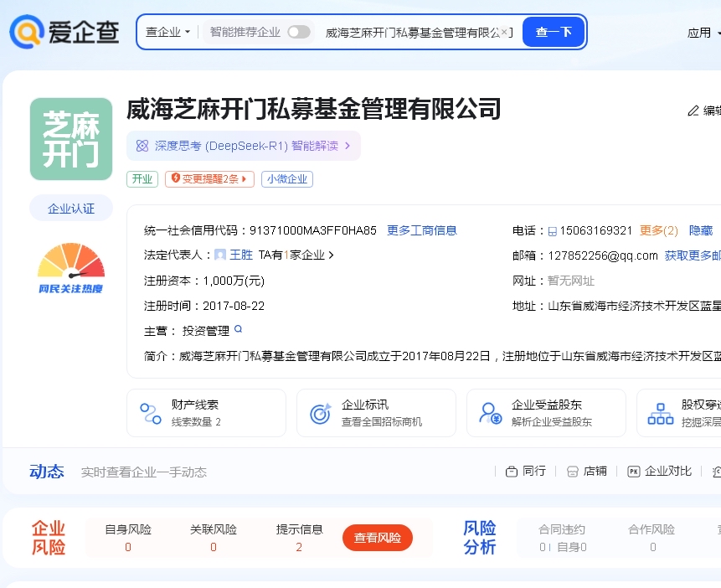Click the 暂无网址 website text

tap(571, 281)
